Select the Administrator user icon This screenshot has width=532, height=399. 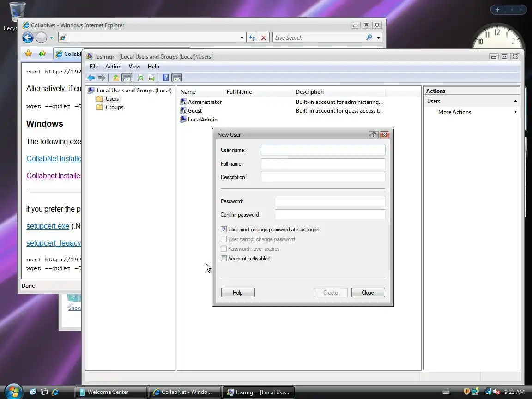[183, 102]
